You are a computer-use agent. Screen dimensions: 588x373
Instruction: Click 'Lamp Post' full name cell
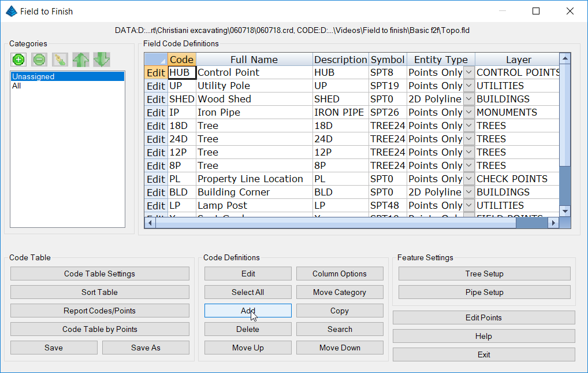254,205
